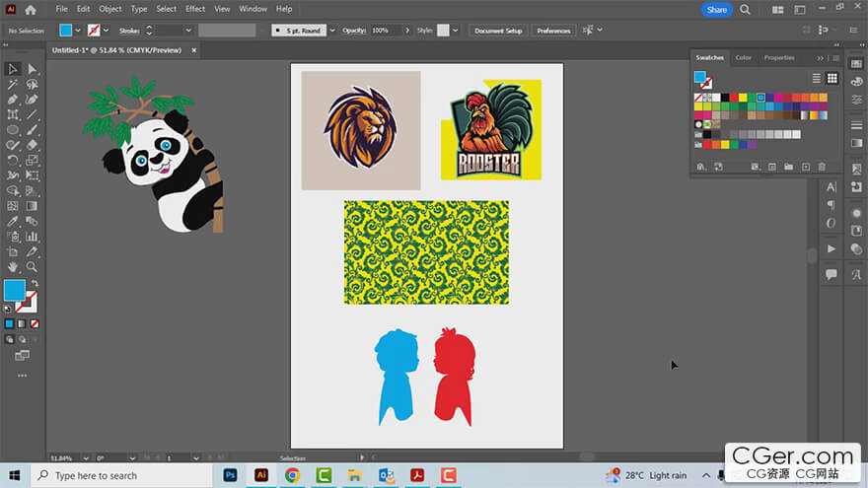Viewport: 868px width, 488px height.
Task: Open Swatch Libraries menu icon
Action: pos(700,167)
